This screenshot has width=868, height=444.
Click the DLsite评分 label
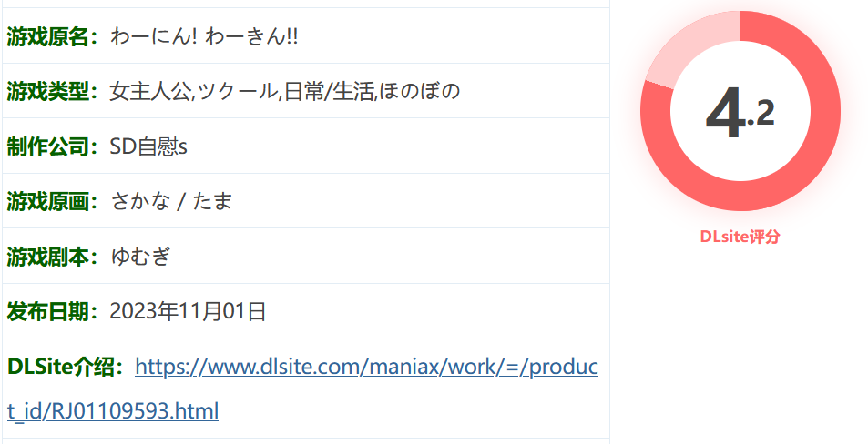pos(740,237)
